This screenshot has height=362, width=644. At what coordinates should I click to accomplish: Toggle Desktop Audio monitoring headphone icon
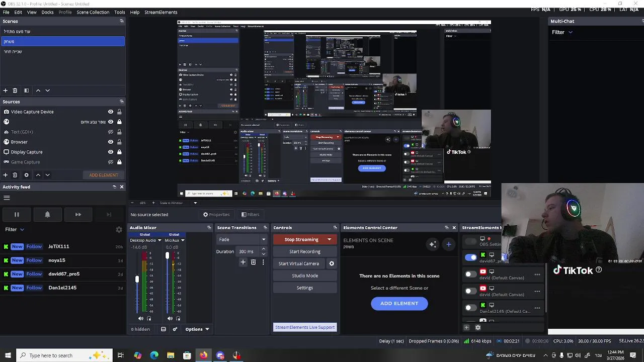click(148, 318)
